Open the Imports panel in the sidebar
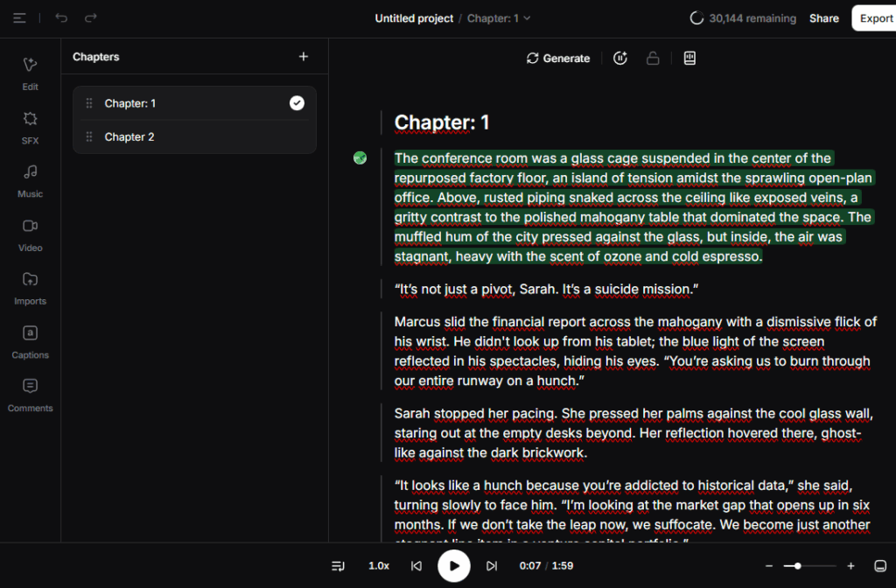 pos(29,289)
